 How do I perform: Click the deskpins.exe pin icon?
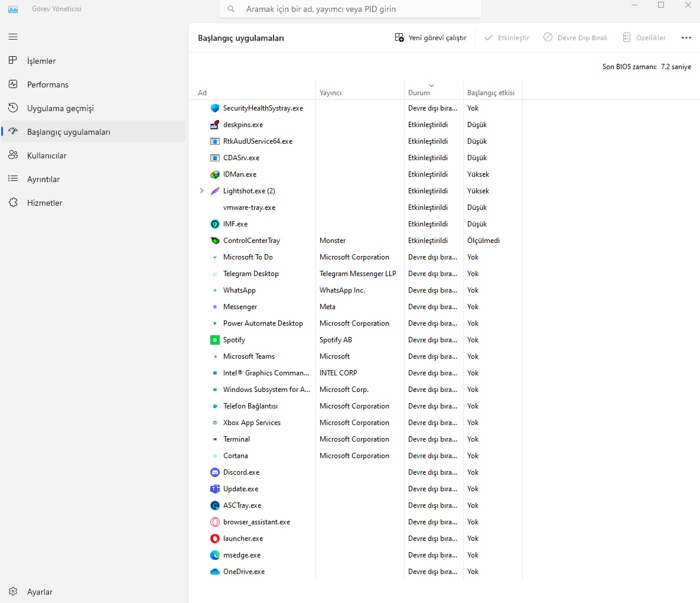[x=215, y=125]
